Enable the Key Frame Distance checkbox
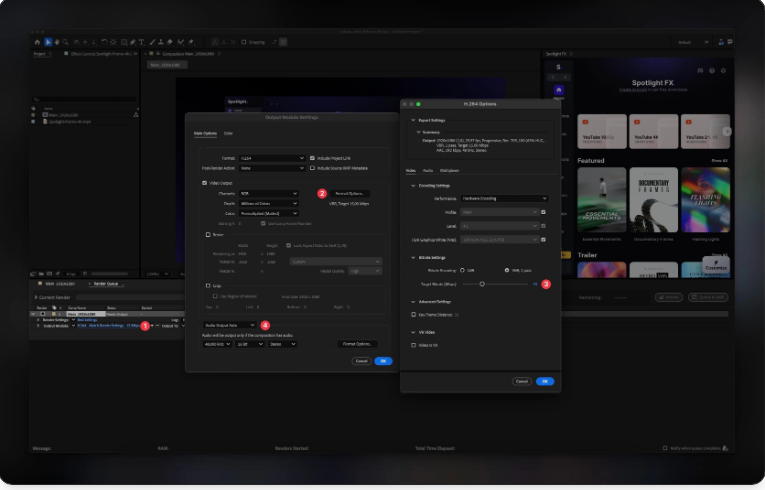 point(414,315)
